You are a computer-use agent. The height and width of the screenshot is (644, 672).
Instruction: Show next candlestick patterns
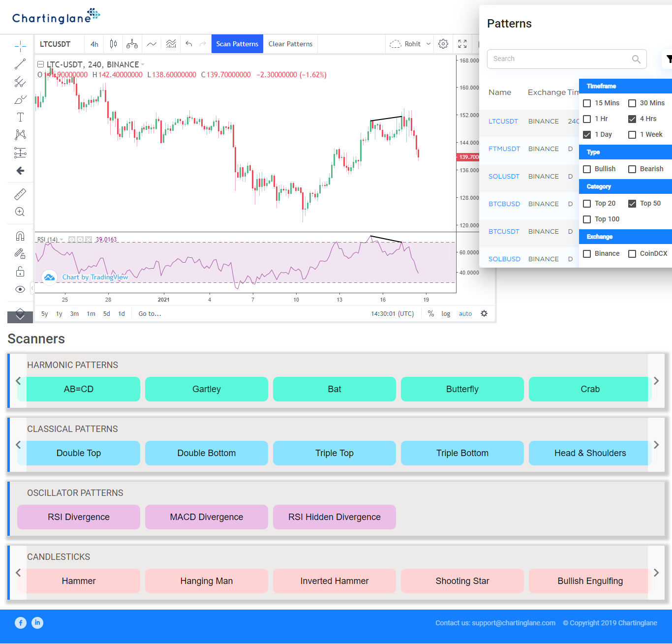tap(656, 573)
